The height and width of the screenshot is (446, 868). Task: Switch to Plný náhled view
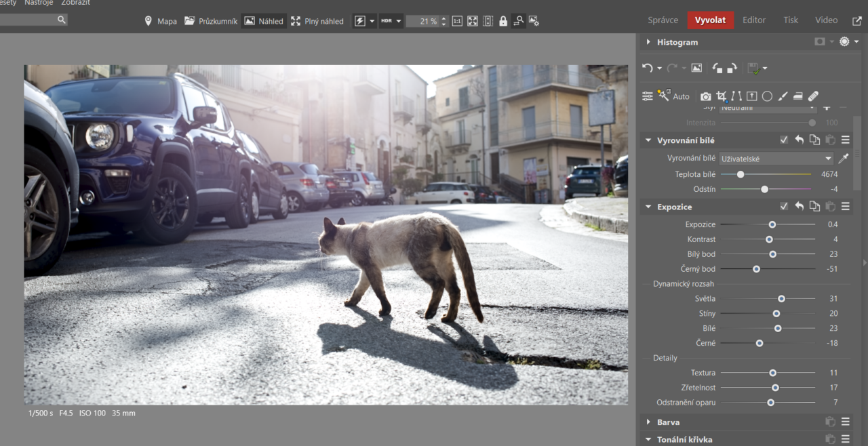(x=317, y=21)
